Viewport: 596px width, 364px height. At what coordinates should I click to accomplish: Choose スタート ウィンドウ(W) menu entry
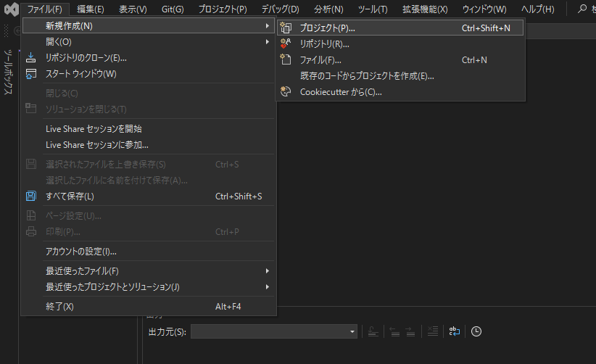click(148, 74)
